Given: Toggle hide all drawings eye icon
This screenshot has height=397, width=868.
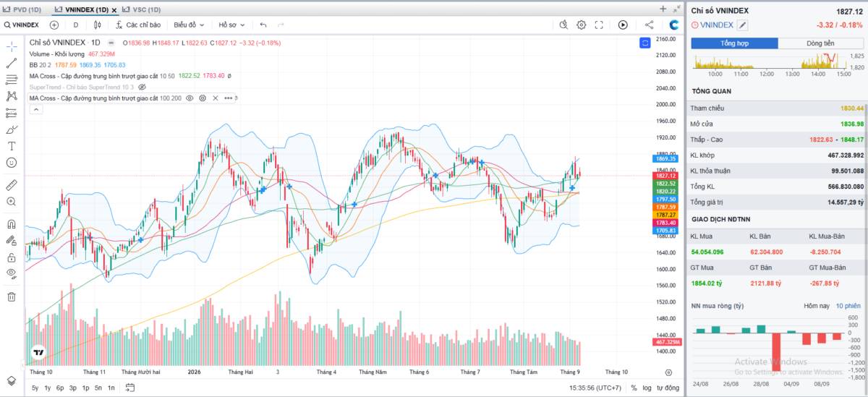Looking at the screenshot, I should (12, 274).
